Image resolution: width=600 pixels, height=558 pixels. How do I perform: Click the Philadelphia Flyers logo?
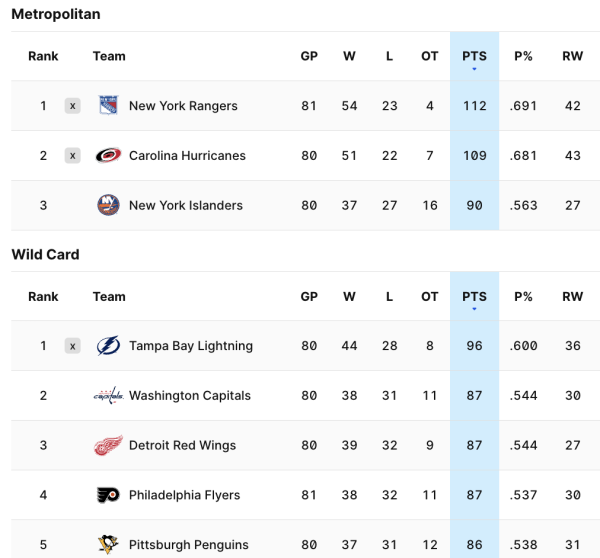coord(108,495)
